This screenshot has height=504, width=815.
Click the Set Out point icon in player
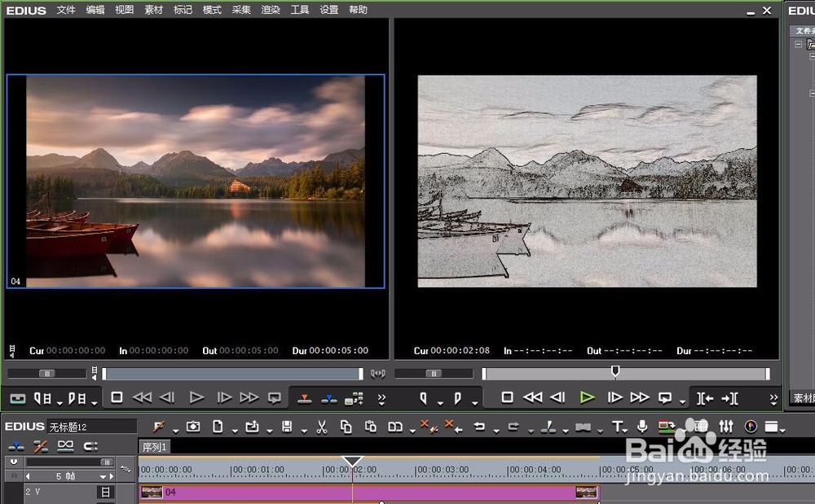tap(77, 398)
